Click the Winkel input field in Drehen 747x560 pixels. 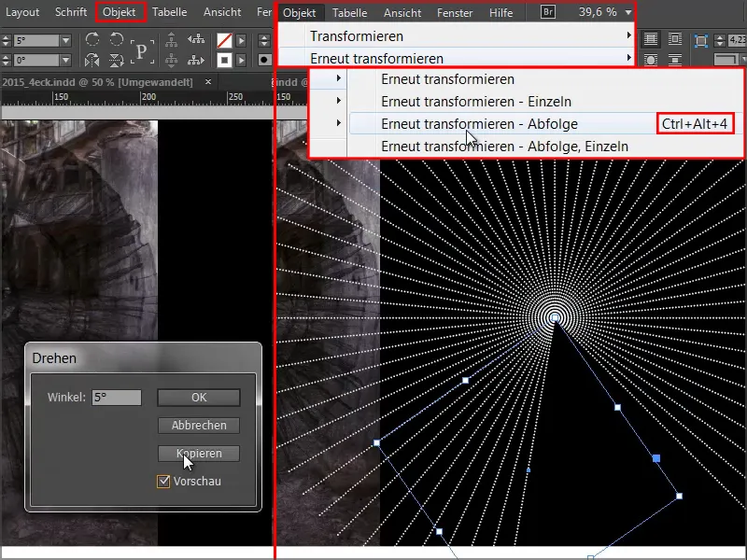coord(116,398)
